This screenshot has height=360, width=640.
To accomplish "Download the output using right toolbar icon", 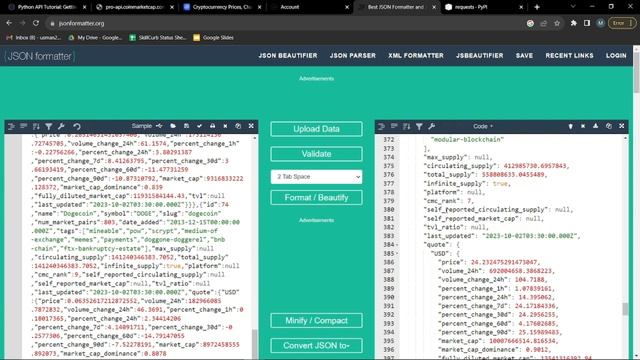I will 596,126.
